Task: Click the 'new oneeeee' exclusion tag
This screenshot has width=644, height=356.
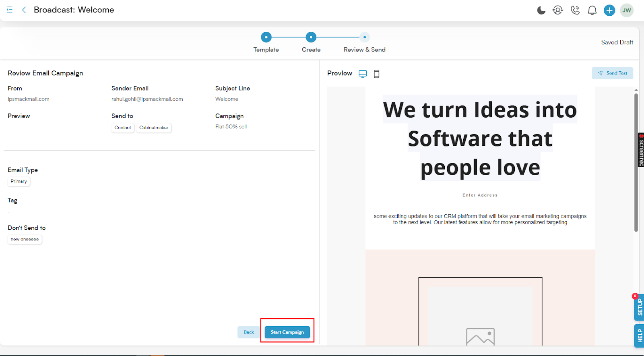Action: pos(25,239)
